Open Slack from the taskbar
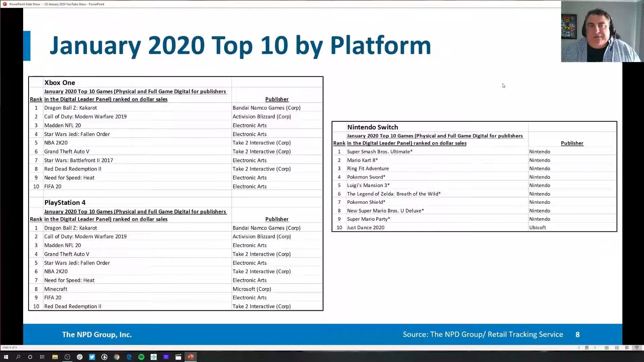The image size is (644, 362). tap(79, 357)
